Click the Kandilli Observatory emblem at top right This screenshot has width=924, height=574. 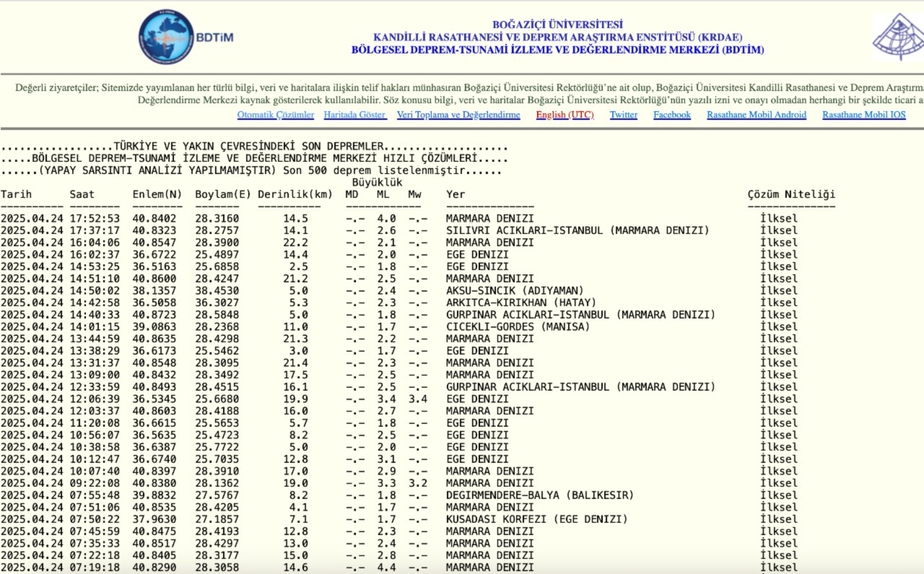(898, 36)
